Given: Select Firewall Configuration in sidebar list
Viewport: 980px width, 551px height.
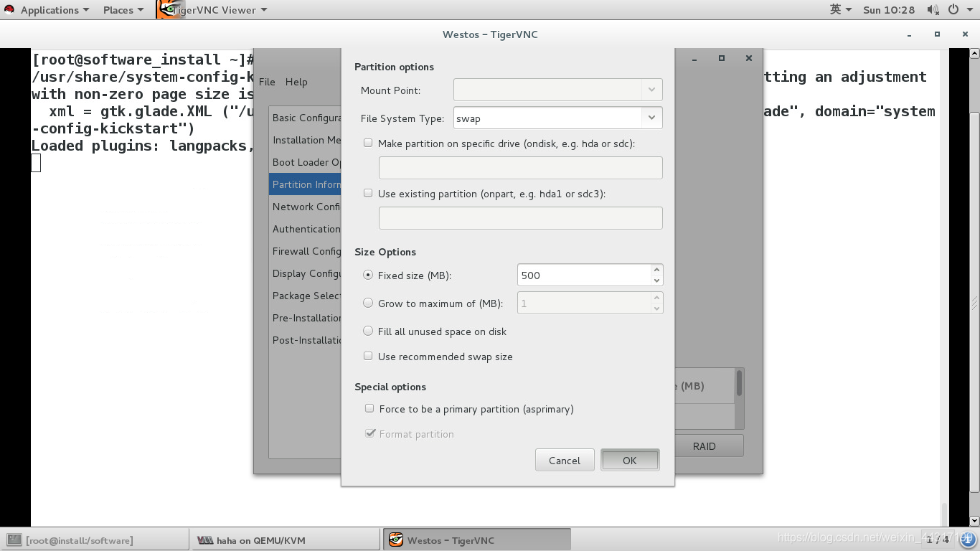Looking at the screenshot, I should [x=306, y=251].
